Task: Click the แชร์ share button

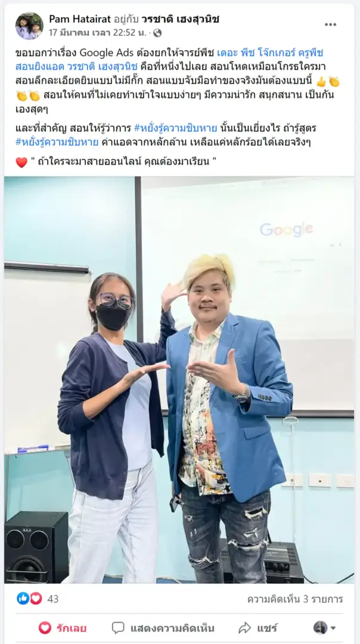Action: [258, 628]
